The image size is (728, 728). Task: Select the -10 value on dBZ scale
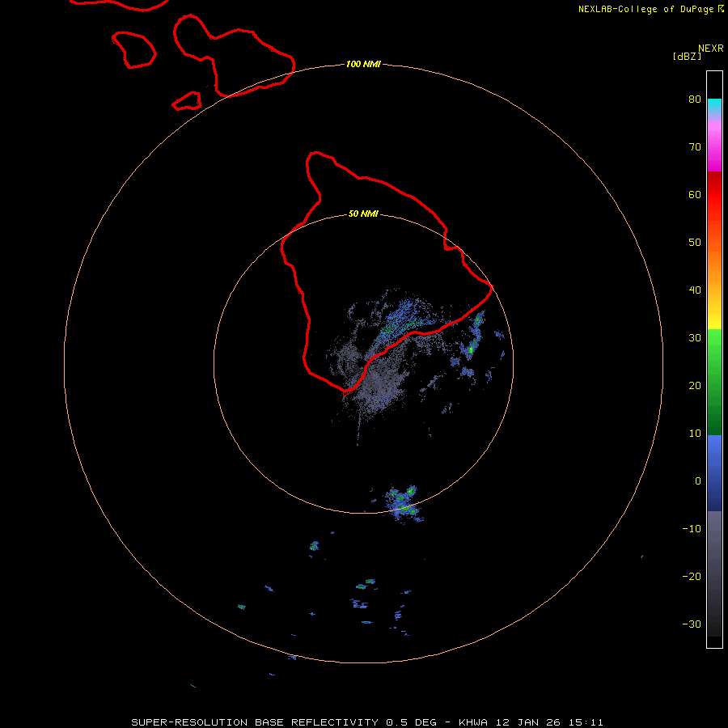click(692, 529)
